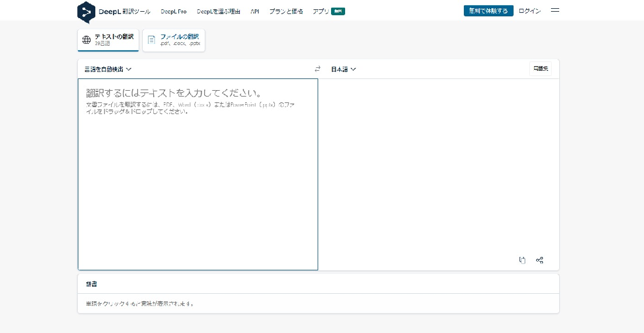Screen dimensions: 644x333
Task: Open the DeepL Pro menu item
Action: coord(174,11)
